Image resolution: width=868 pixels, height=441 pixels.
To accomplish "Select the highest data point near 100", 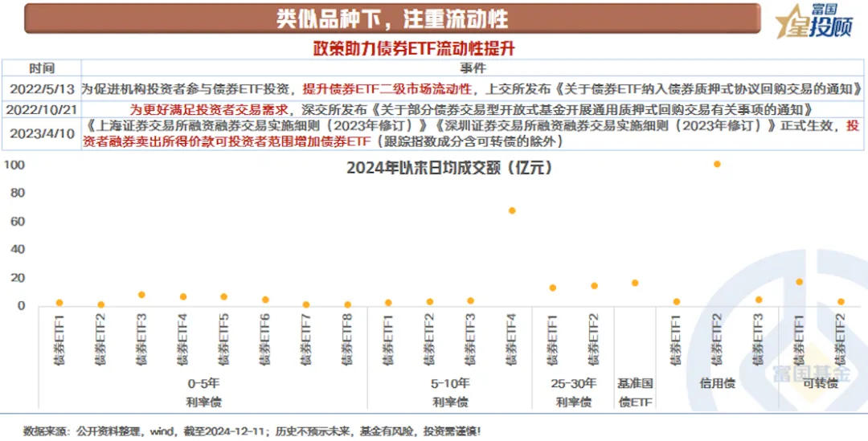I will click(717, 164).
